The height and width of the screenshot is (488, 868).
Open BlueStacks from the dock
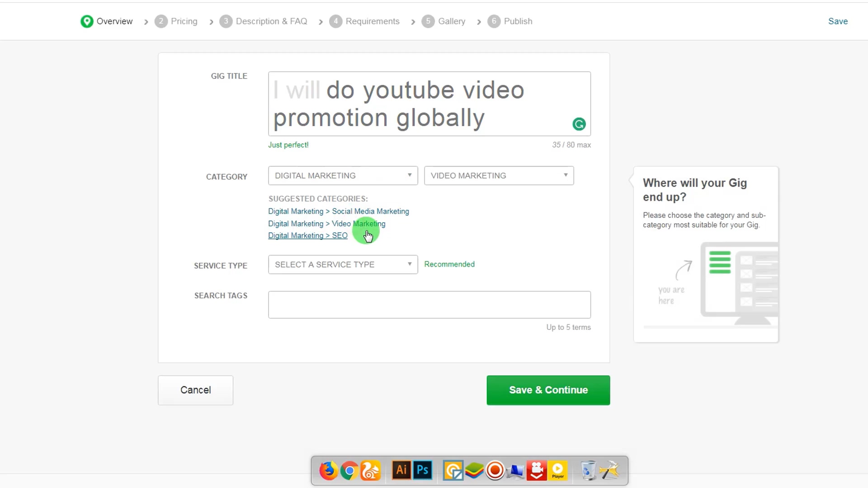[474, 470]
